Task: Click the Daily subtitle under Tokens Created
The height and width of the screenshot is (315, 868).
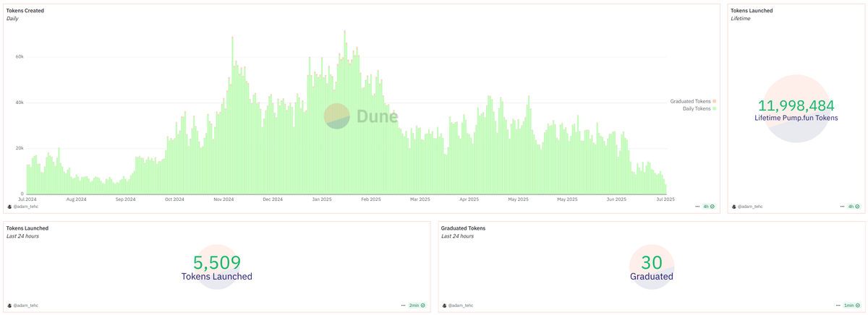Action: (x=12, y=19)
